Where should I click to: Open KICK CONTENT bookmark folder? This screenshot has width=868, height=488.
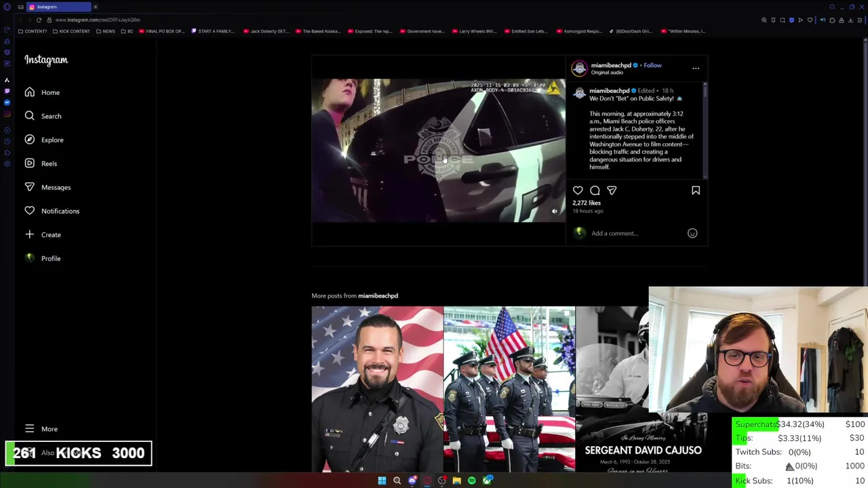[71, 31]
